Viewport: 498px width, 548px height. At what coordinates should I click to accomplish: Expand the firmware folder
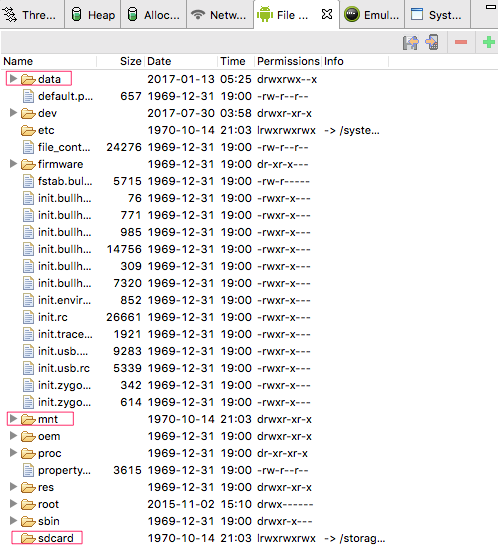pyautogui.click(x=13, y=164)
